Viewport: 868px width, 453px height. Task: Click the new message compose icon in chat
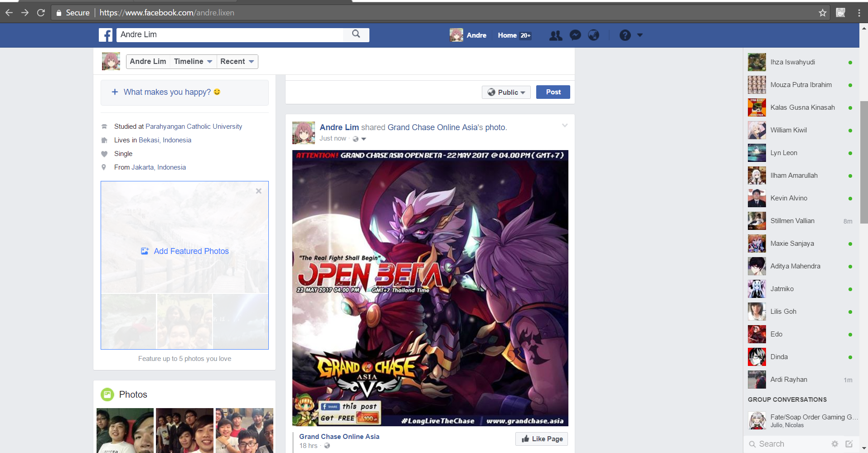[x=849, y=444]
